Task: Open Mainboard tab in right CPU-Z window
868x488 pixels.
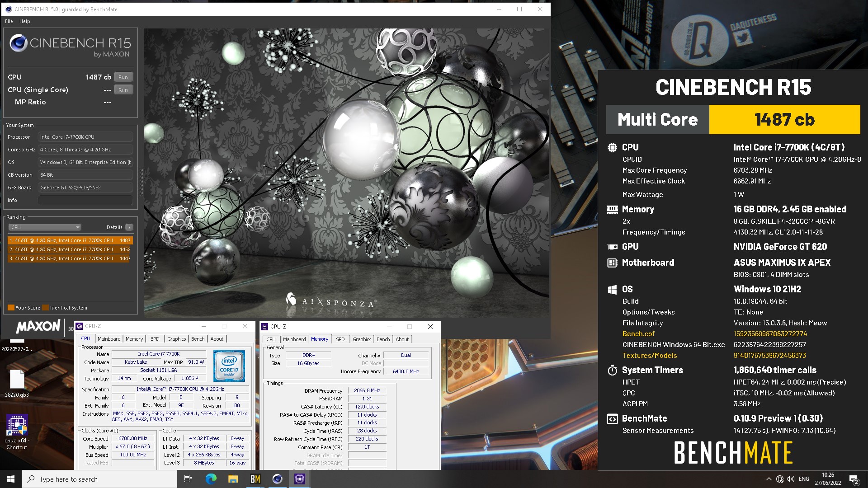Action: tap(294, 339)
